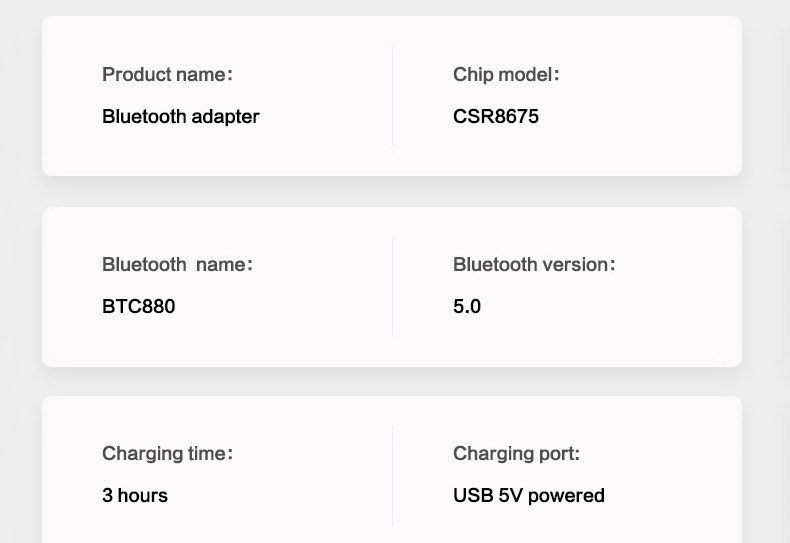
Task: Click the gap between Product and Bluetooth cards
Action: (392, 192)
